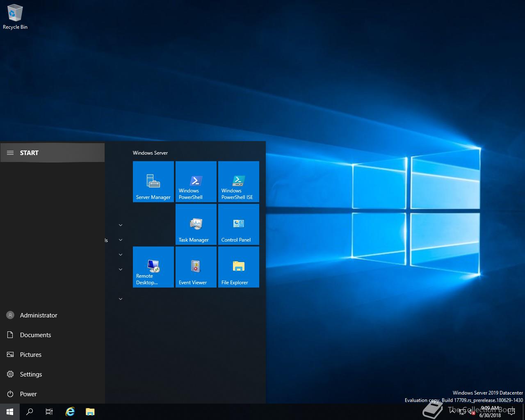Select the Recycle Bin desktop icon
Screen dimensions: 525x420
15,17
